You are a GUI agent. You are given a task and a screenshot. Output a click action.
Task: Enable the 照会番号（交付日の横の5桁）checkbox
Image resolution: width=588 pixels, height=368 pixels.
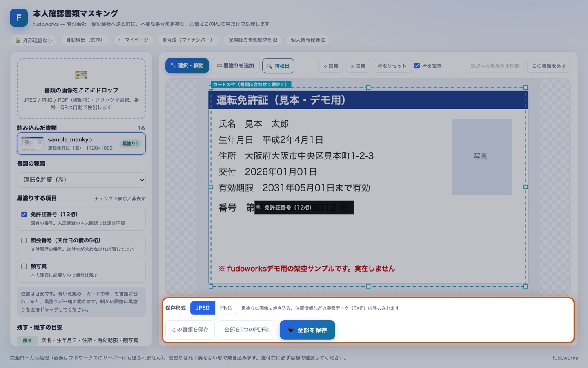click(24, 240)
